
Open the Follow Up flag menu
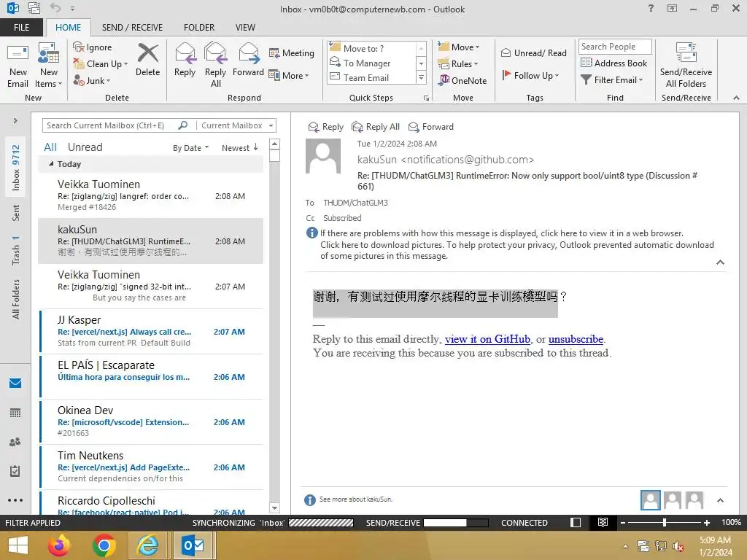click(x=530, y=75)
